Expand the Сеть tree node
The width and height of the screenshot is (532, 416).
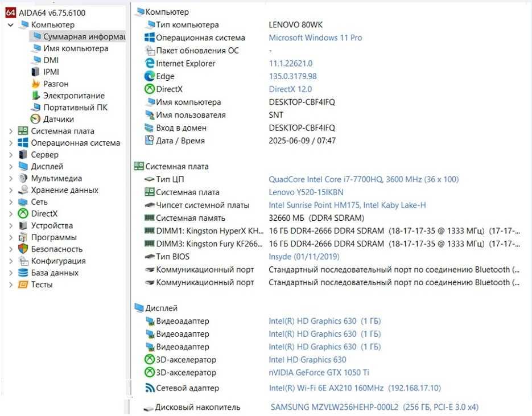click(x=10, y=202)
